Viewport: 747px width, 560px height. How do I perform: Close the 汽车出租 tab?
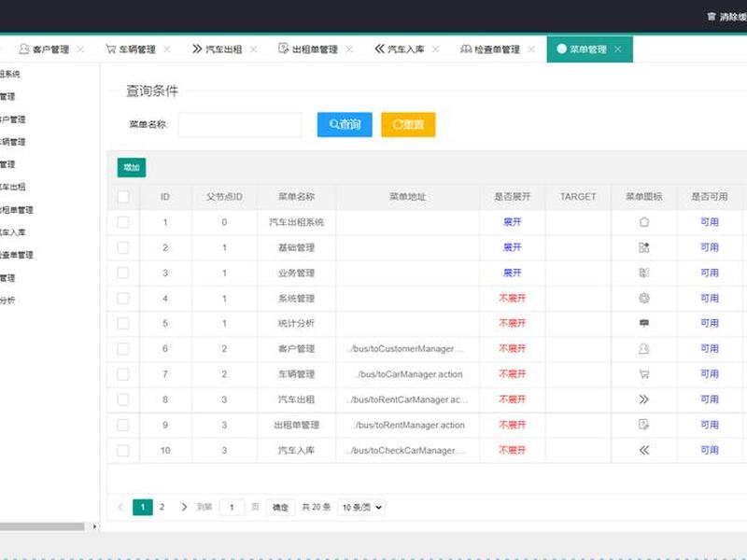[x=253, y=49]
